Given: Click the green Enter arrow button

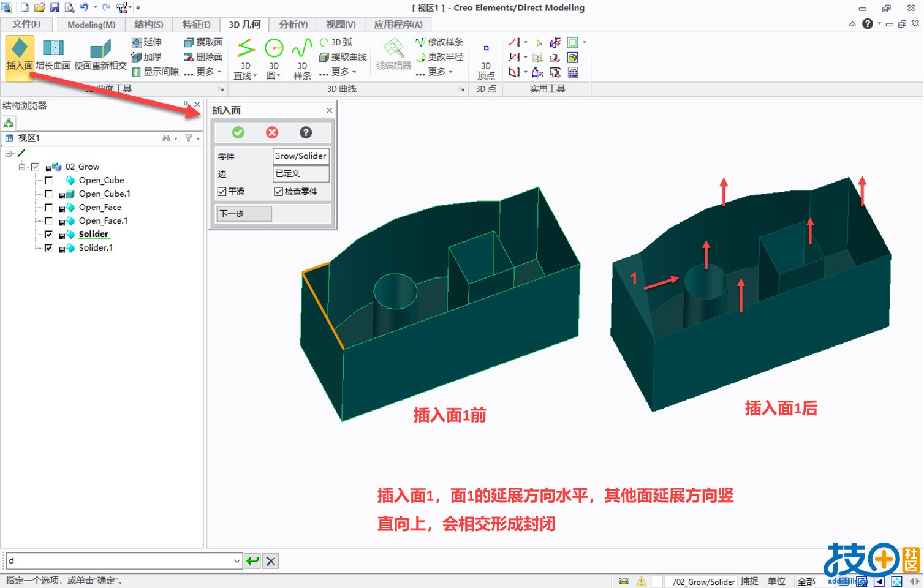Looking at the screenshot, I should coord(252,560).
